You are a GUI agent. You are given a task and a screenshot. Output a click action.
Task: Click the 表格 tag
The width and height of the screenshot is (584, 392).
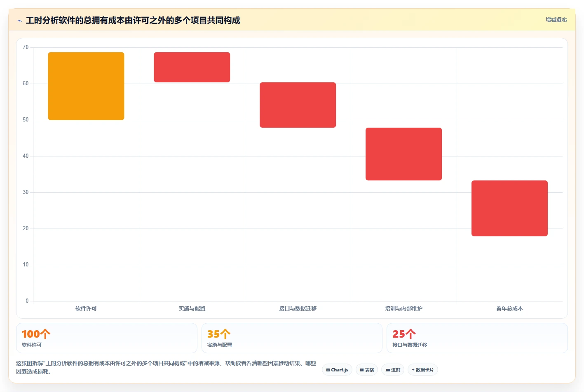pos(367,370)
